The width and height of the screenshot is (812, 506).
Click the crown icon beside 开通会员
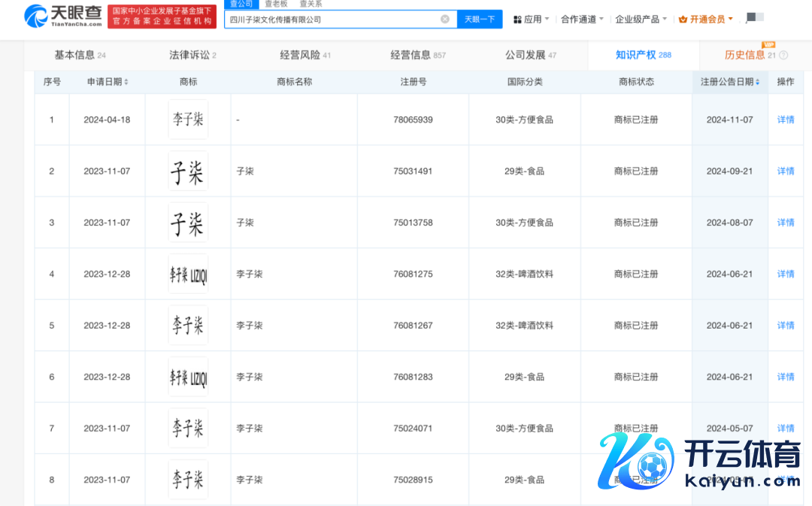click(683, 19)
